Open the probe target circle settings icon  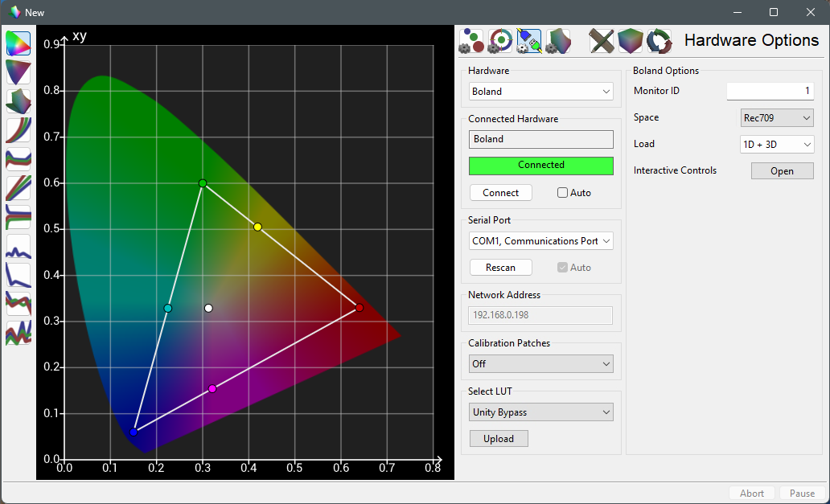coord(499,40)
